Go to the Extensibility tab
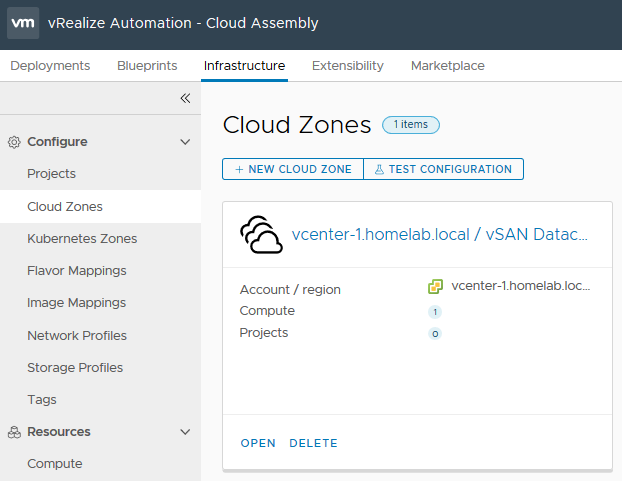 pos(347,65)
